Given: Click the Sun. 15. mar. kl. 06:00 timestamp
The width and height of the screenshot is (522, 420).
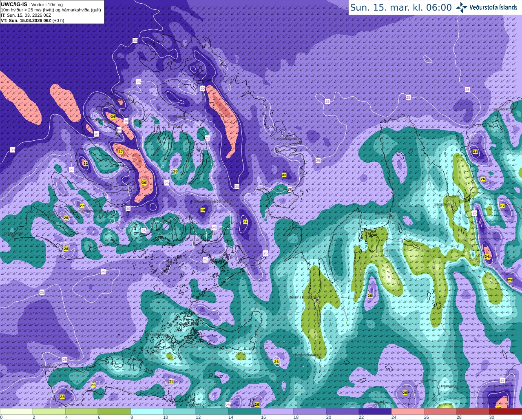Looking at the screenshot, I should pyautogui.click(x=401, y=7).
